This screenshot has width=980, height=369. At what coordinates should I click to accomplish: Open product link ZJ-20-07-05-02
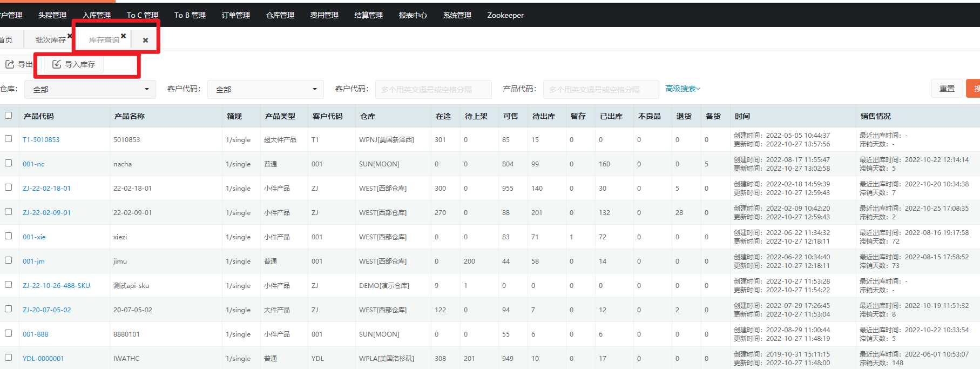[x=46, y=310]
